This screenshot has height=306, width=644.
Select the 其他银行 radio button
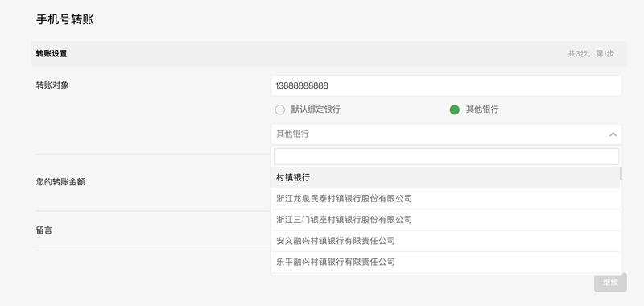(454, 110)
